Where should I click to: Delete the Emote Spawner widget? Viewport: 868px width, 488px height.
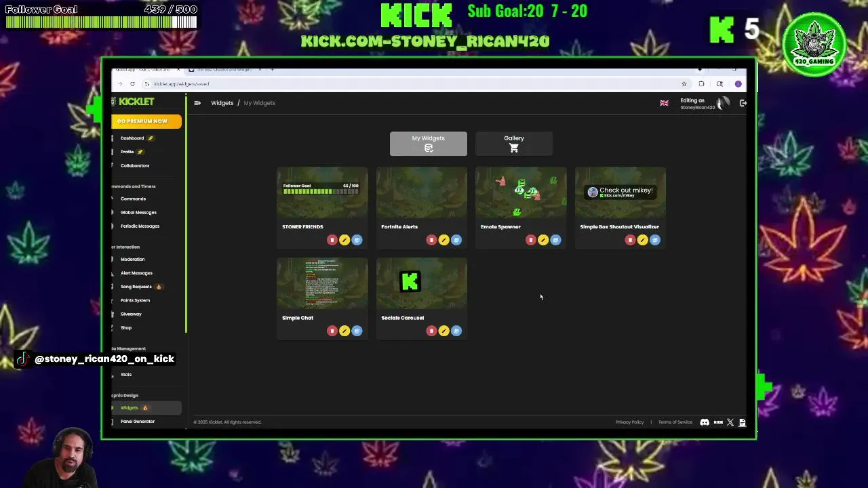point(531,240)
